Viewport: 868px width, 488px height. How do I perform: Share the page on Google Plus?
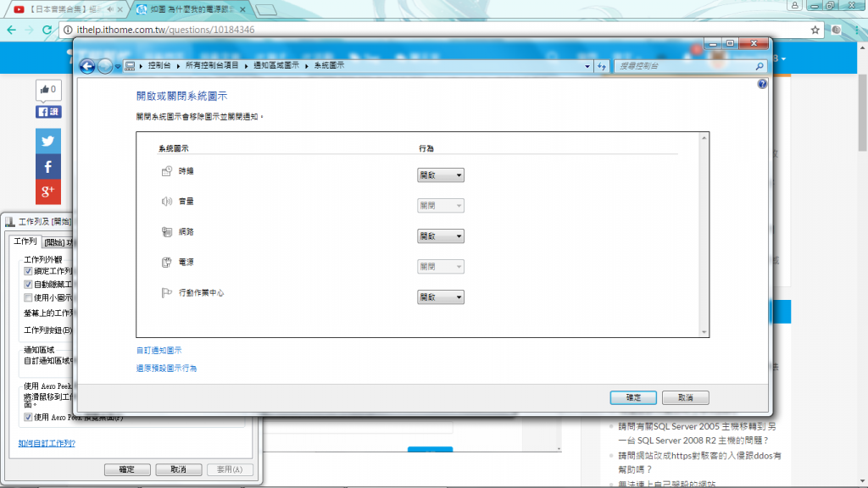(48, 192)
